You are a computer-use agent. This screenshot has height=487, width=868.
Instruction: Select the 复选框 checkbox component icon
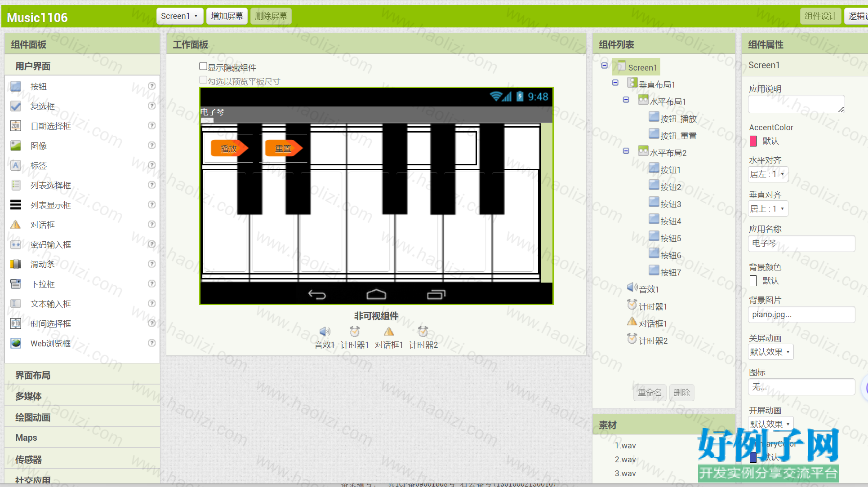coord(16,106)
